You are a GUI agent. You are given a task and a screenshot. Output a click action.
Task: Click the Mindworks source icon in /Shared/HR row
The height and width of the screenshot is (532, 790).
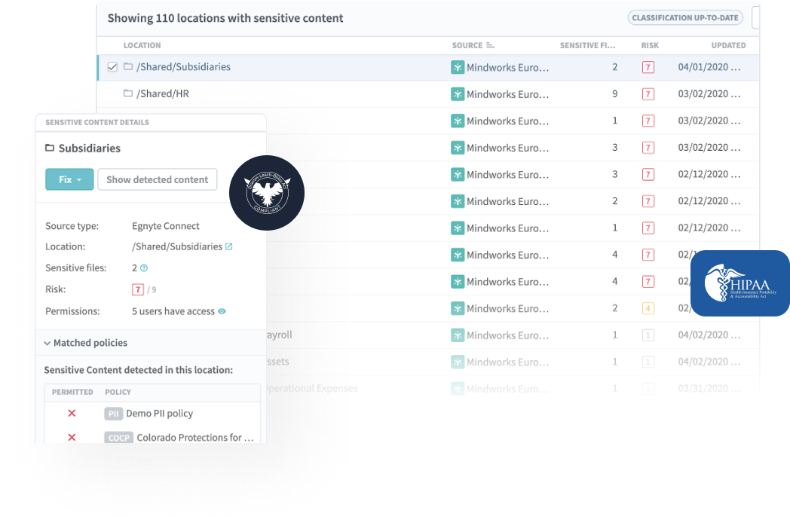point(458,94)
